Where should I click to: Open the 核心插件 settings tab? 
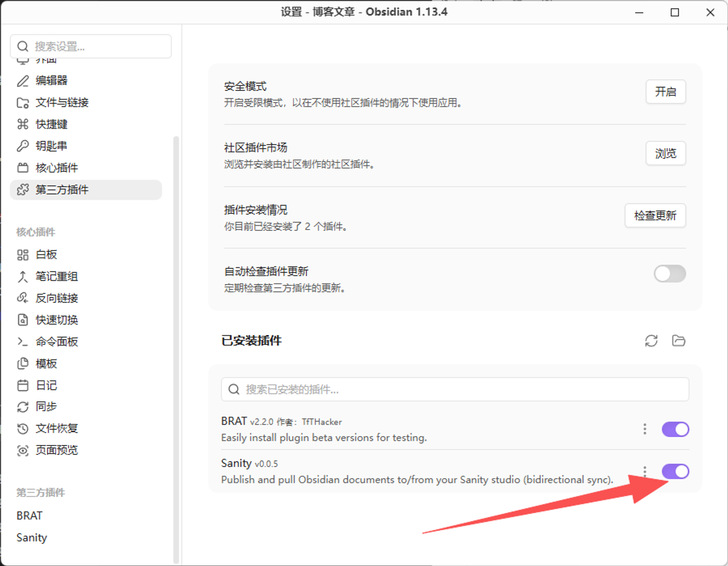tap(86, 168)
